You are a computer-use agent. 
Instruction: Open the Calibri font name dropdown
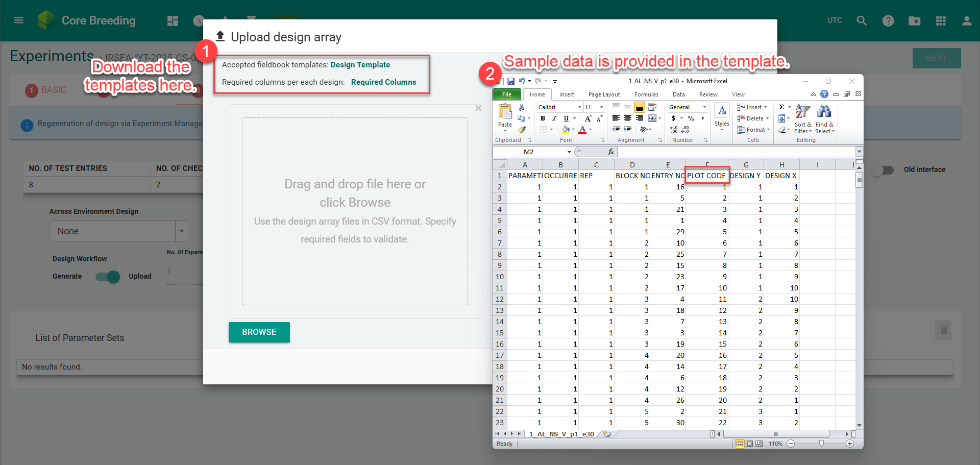click(x=579, y=107)
